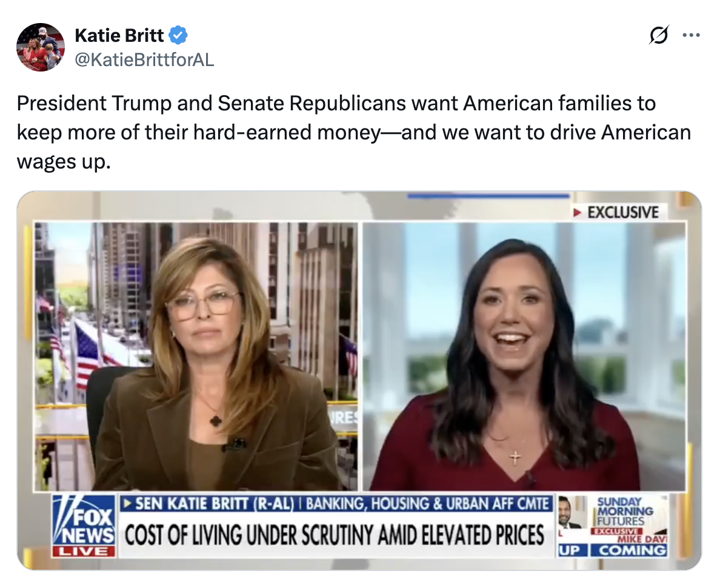Click the BANKING, HOUSING & URBAN AFF CMTE text
The image size is (720, 588).
(x=427, y=504)
